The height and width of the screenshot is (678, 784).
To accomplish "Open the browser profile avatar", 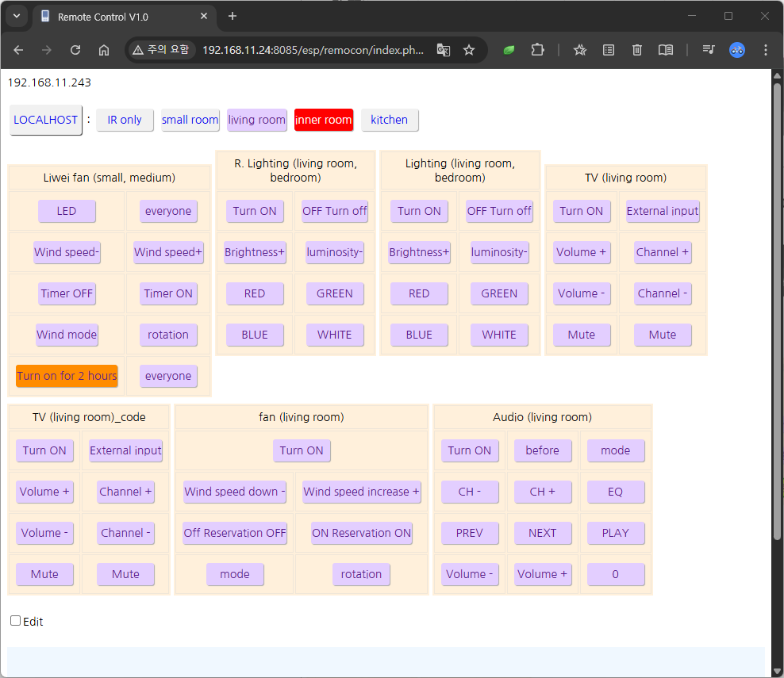I will pyautogui.click(x=737, y=50).
